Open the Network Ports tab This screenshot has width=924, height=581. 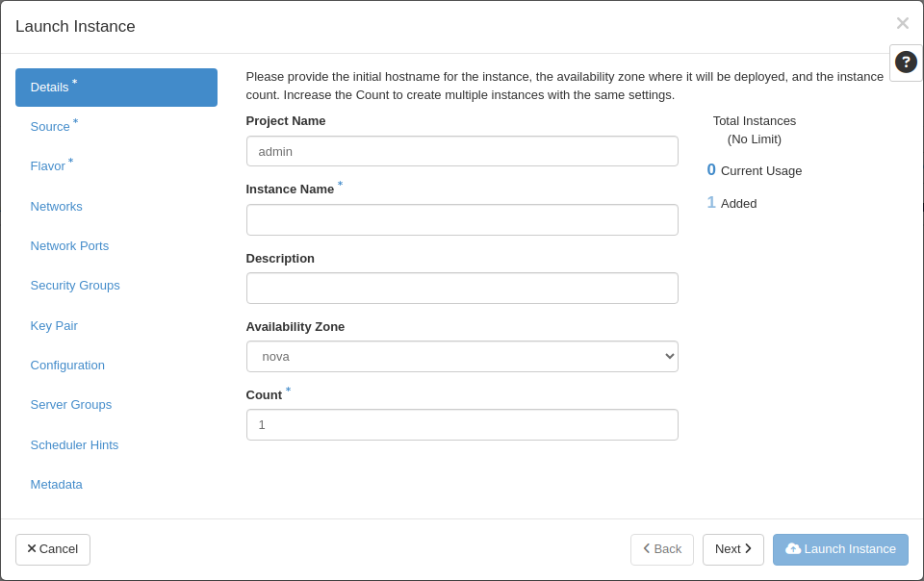click(116, 246)
